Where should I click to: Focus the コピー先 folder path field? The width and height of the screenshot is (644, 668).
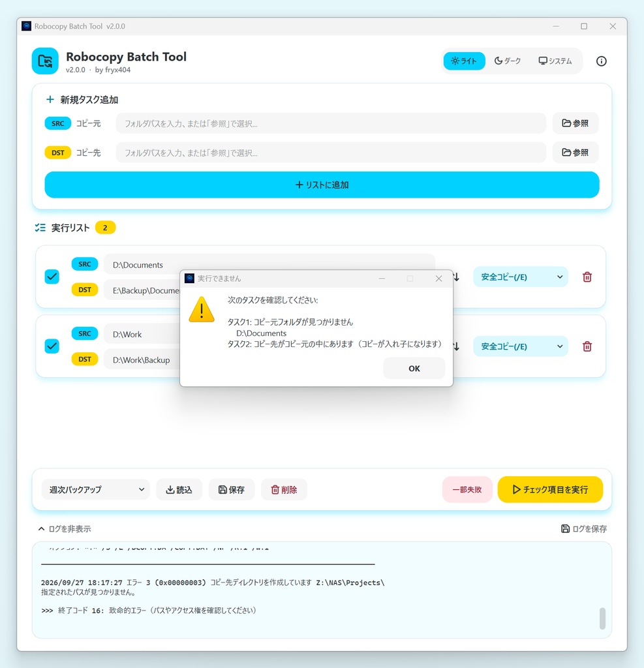tap(331, 153)
